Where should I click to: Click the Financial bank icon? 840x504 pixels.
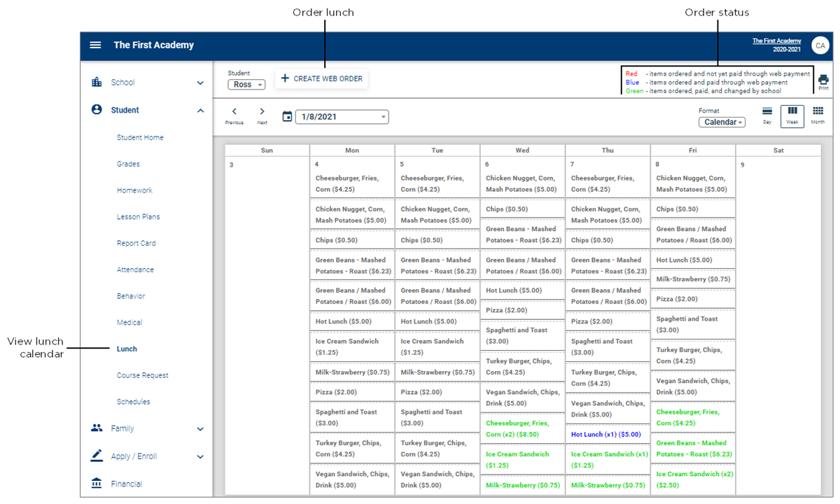[x=97, y=484]
